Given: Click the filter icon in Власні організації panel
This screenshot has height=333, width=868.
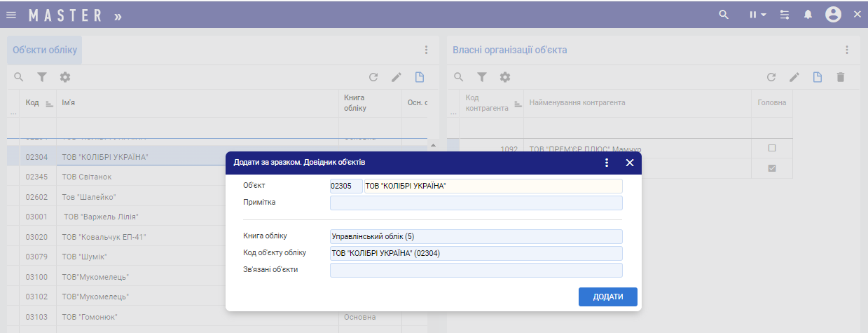Looking at the screenshot, I should point(482,77).
